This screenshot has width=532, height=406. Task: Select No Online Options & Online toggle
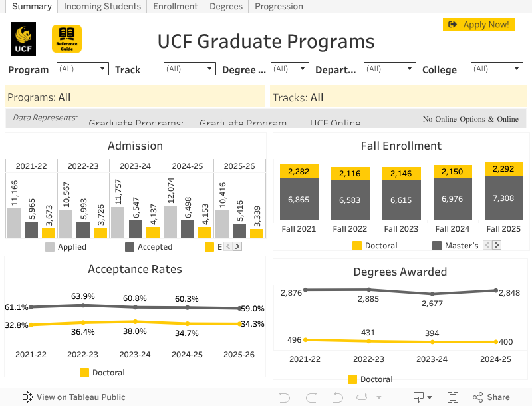[x=471, y=120]
